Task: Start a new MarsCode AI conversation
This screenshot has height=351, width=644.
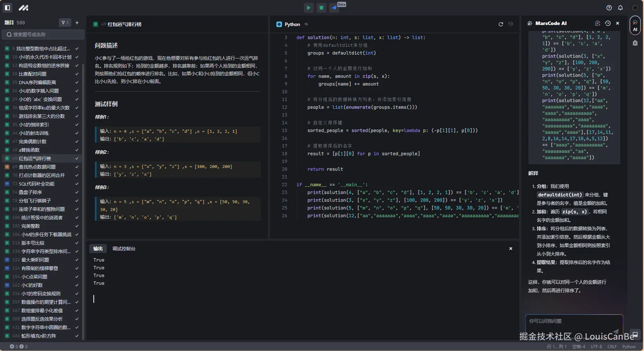Action: point(597,23)
